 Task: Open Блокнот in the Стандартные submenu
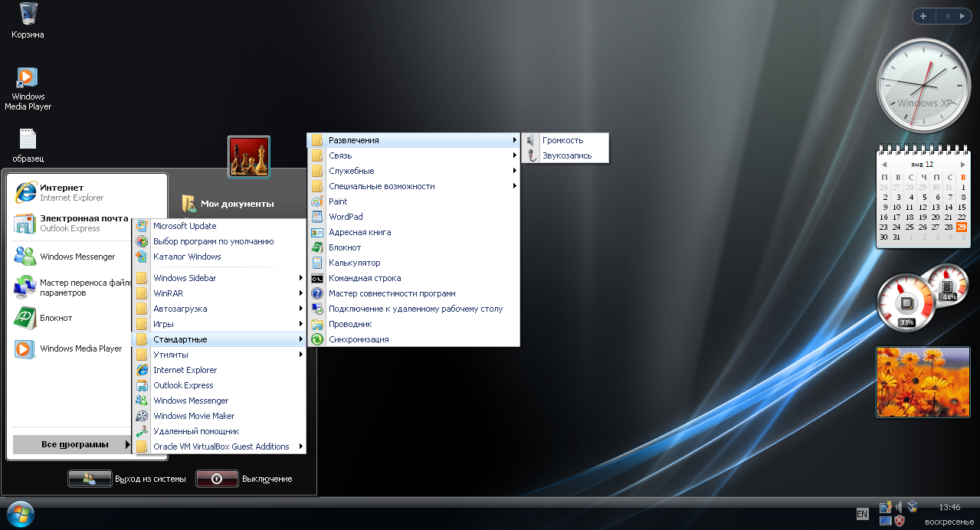(x=414, y=247)
